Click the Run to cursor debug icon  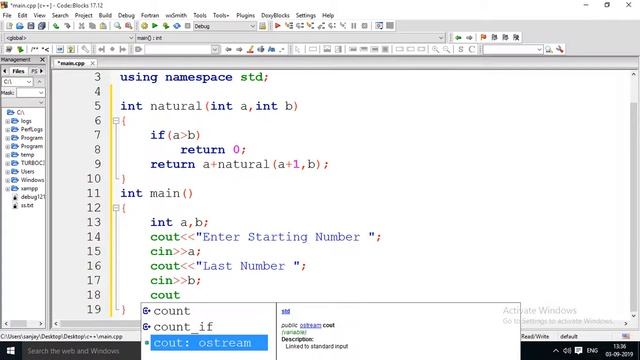(289, 26)
